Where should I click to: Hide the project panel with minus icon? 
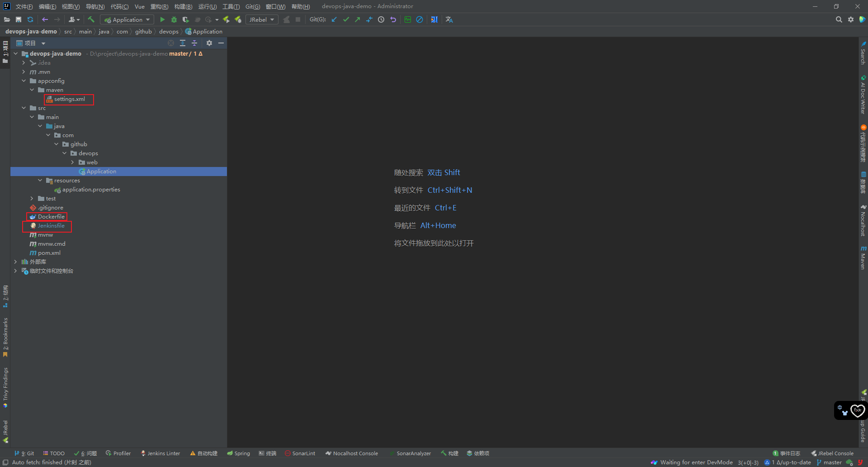tap(221, 43)
